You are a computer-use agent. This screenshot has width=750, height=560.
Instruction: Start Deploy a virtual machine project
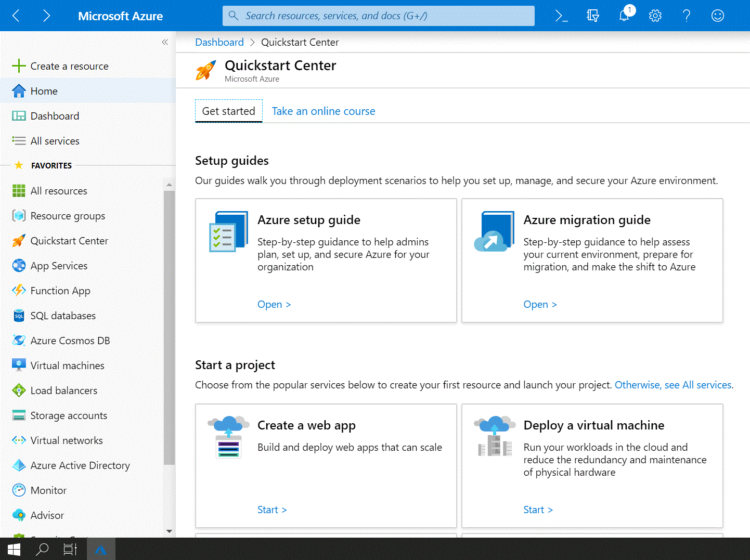(x=538, y=510)
